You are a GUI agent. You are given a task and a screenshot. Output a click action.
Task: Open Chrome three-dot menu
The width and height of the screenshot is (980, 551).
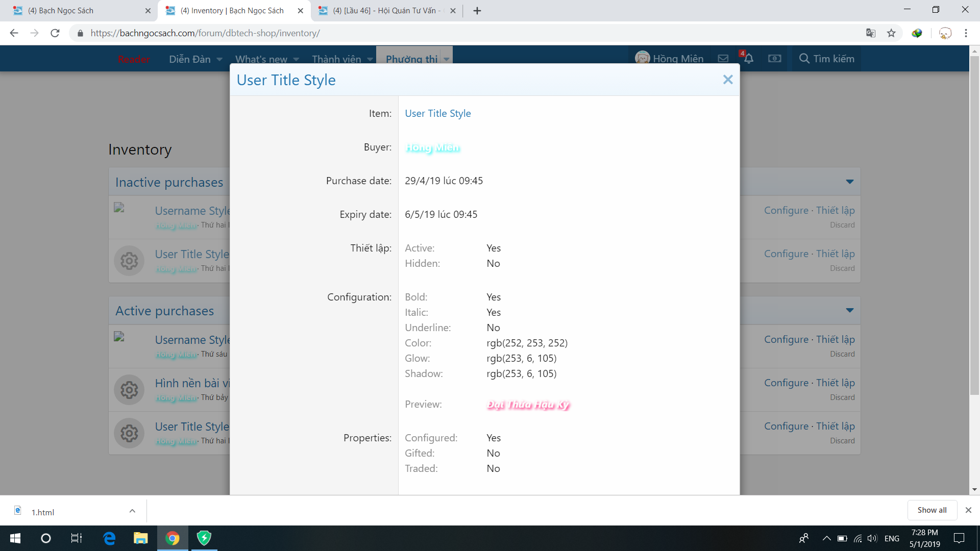point(966,33)
